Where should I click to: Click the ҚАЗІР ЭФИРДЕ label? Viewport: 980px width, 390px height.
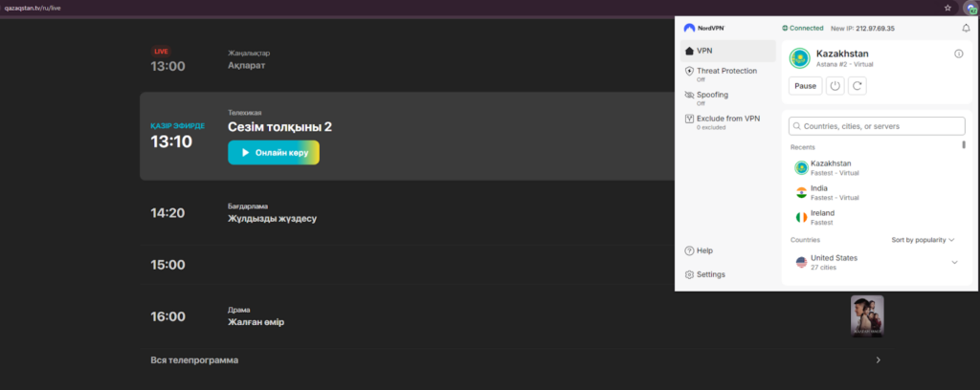pyautogui.click(x=177, y=126)
